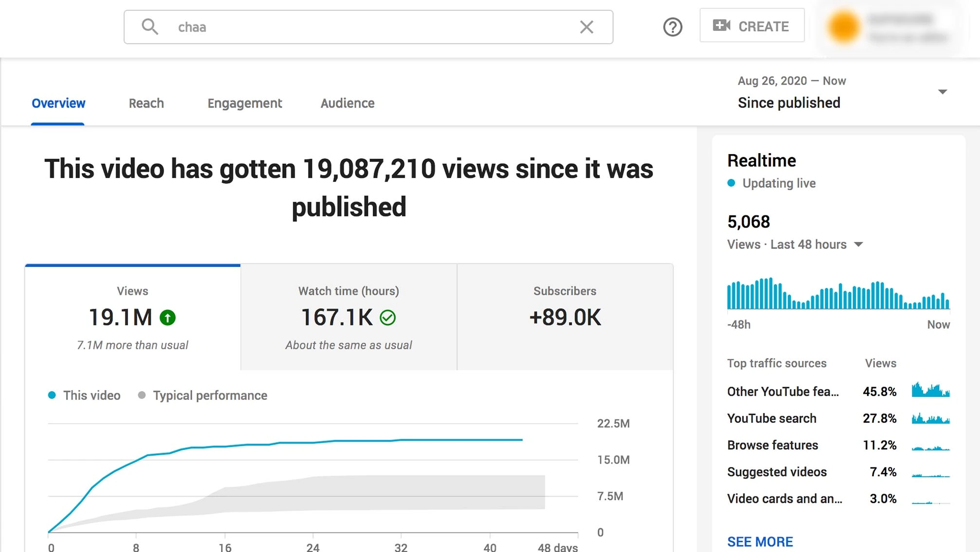Select the Views metric card
Image resolution: width=980 pixels, height=552 pixels.
click(x=132, y=317)
